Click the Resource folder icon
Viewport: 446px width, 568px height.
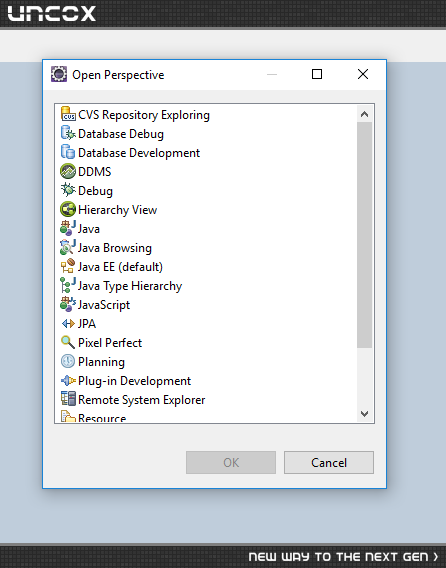coord(68,417)
